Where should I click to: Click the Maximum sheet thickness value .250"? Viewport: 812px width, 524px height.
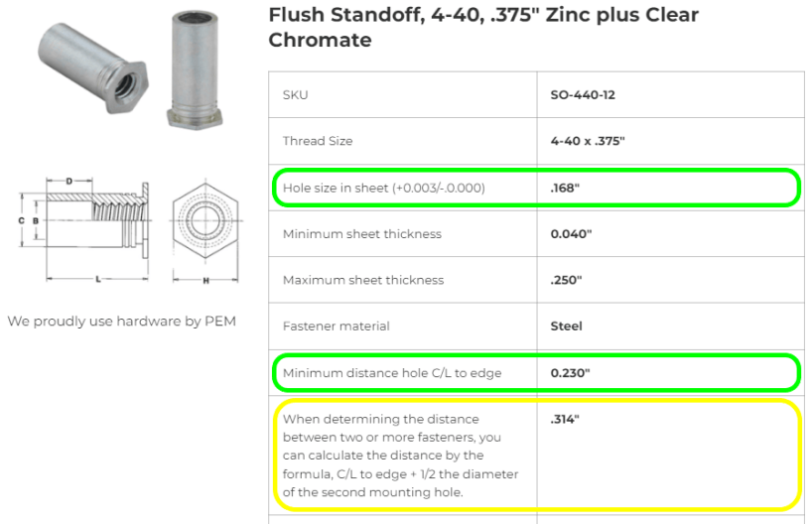pos(566,280)
